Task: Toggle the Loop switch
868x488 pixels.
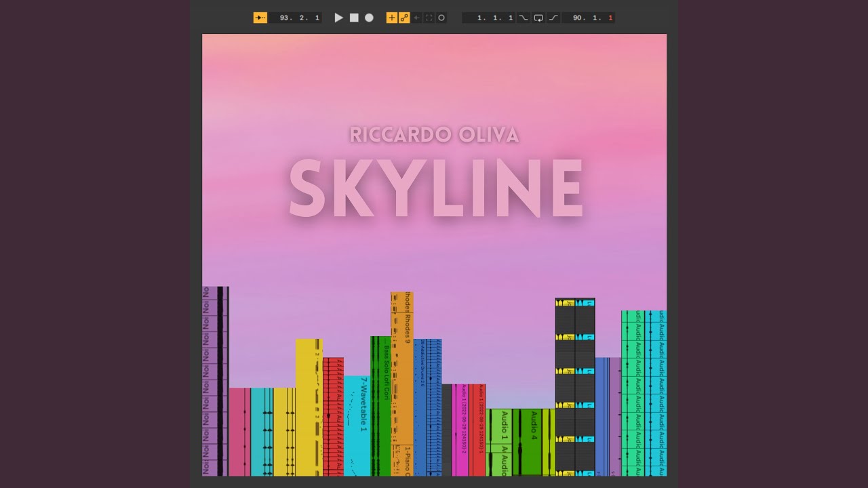Action: pos(538,18)
